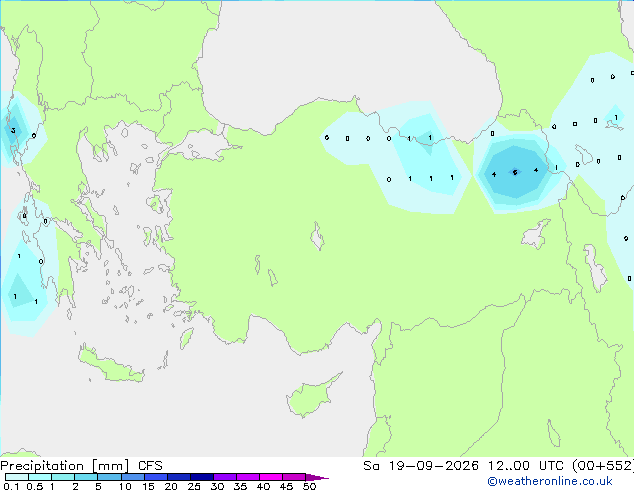This screenshot has width=634, height=490.
Task: Pick the 1–2 mm legend swatch
Action: (x=63, y=477)
